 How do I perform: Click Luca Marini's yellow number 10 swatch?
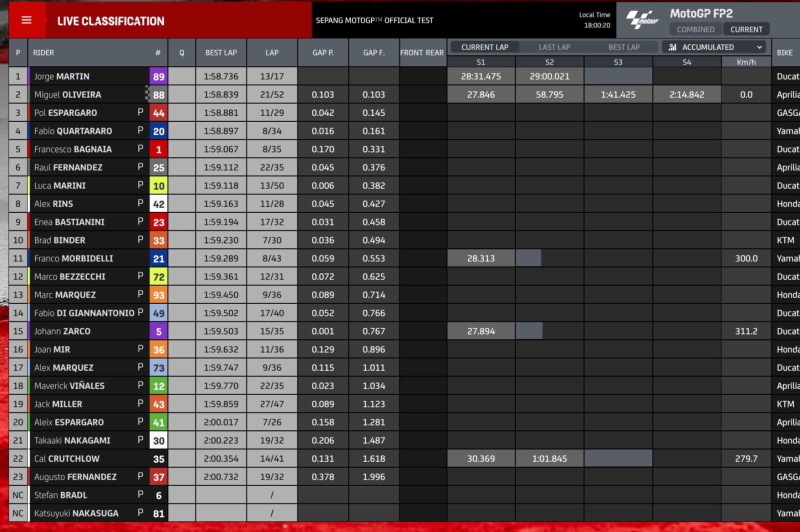tap(158, 186)
